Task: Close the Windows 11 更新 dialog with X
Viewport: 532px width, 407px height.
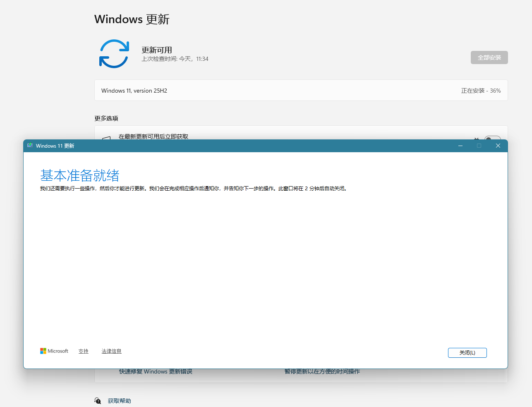Action: [x=498, y=146]
